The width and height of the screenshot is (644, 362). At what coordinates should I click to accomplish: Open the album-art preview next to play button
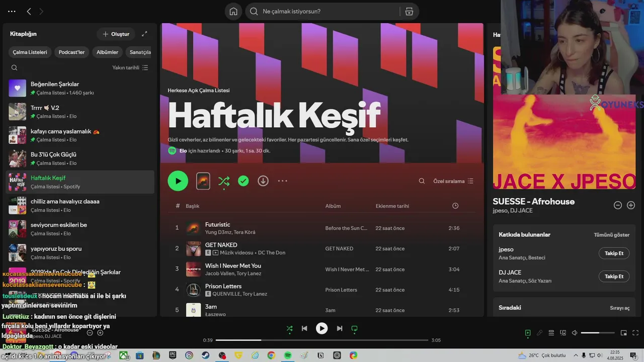click(x=203, y=181)
